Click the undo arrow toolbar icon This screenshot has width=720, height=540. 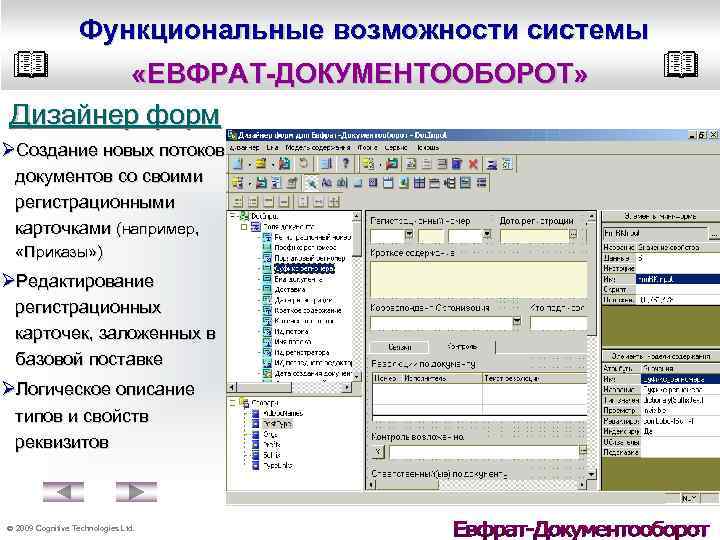[x=304, y=163]
